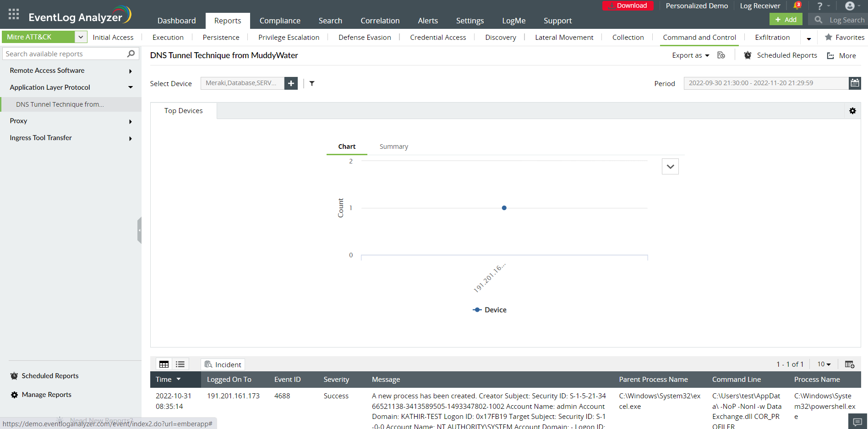Open chart settings gear icon
The height and width of the screenshot is (429, 868).
click(x=852, y=111)
